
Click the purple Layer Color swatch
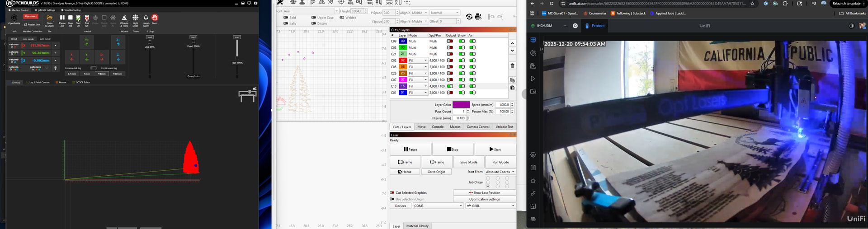(x=461, y=105)
